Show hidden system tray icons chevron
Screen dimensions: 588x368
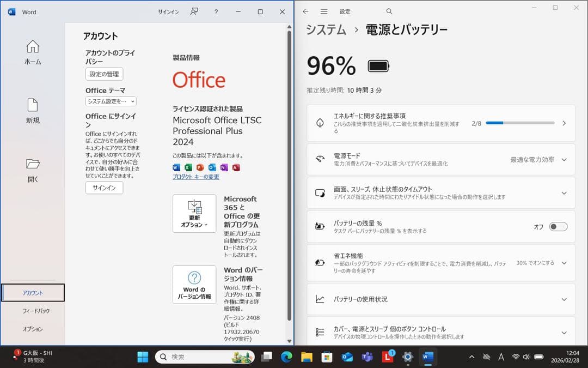tap(471, 357)
